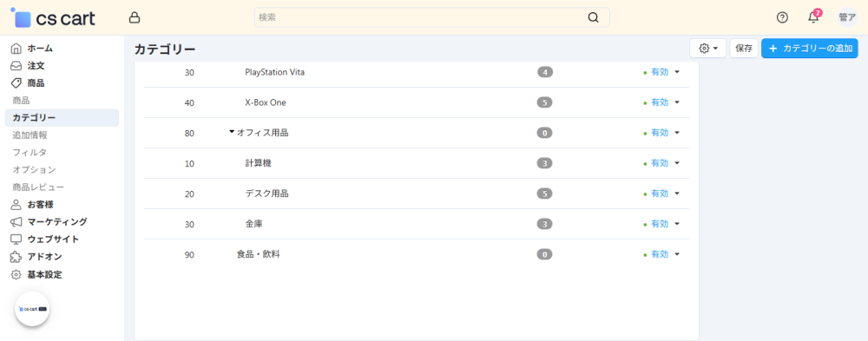Click the カテゴリーの追加 button
Viewport: 868px width, 341px height.
[809, 49]
